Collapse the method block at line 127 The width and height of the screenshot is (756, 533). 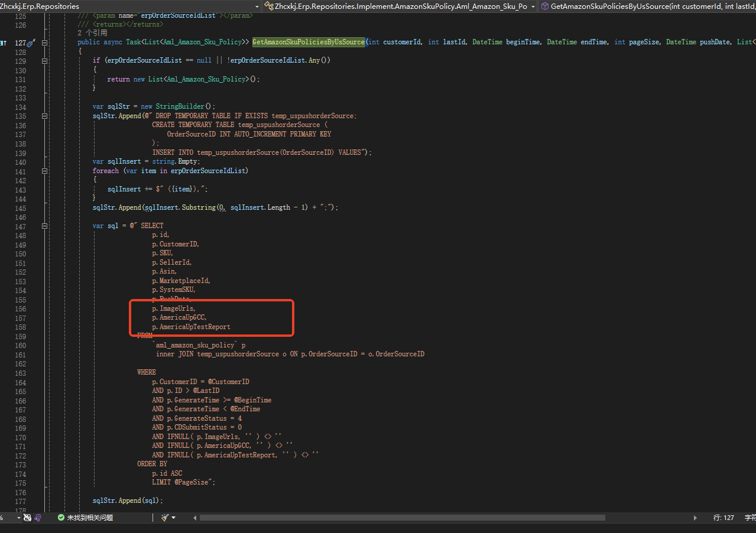(45, 43)
